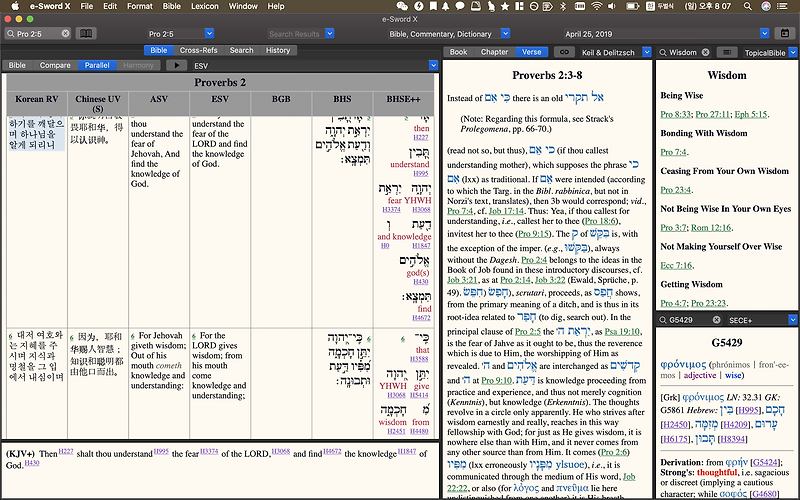800x500 pixels.
Task: Select the Compare view segment
Action: [x=55, y=65]
